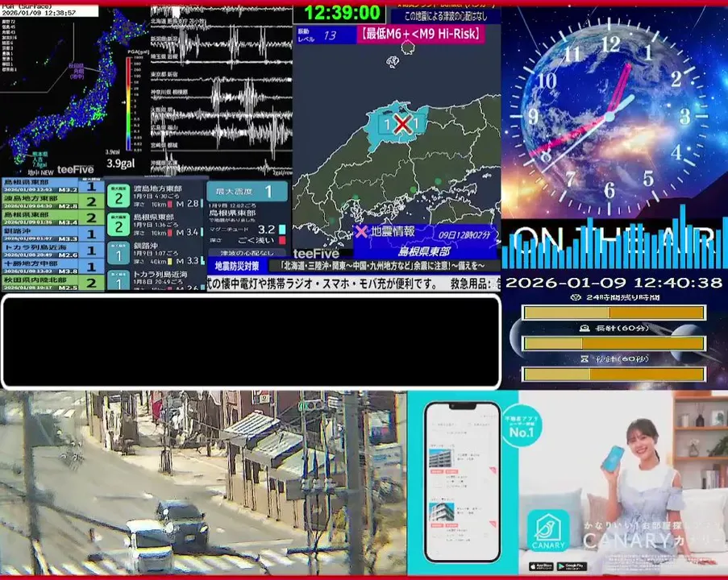The image size is (728, 580).
Task: Select the 十勝地方中部 M3.8 row in left list
Action: tap(52, 267)
